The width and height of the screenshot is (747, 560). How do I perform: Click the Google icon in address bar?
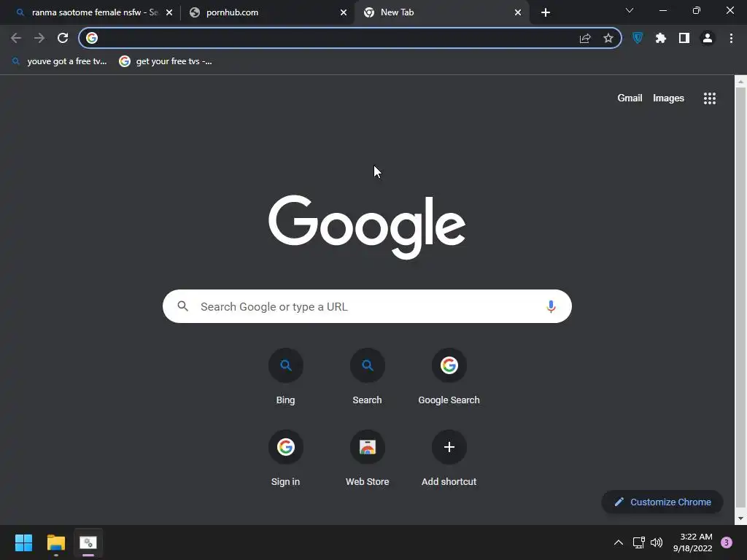pos(92,38)
